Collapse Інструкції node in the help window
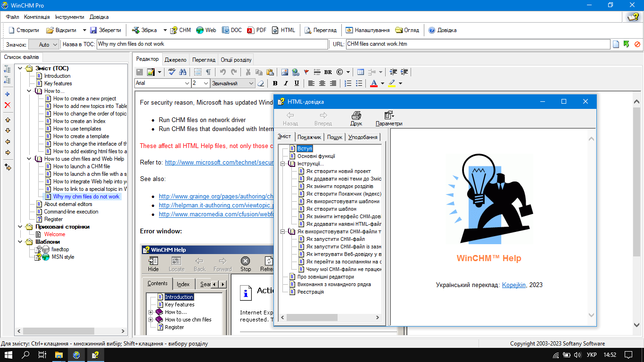644x362 pixels. (x=283, y=164)
